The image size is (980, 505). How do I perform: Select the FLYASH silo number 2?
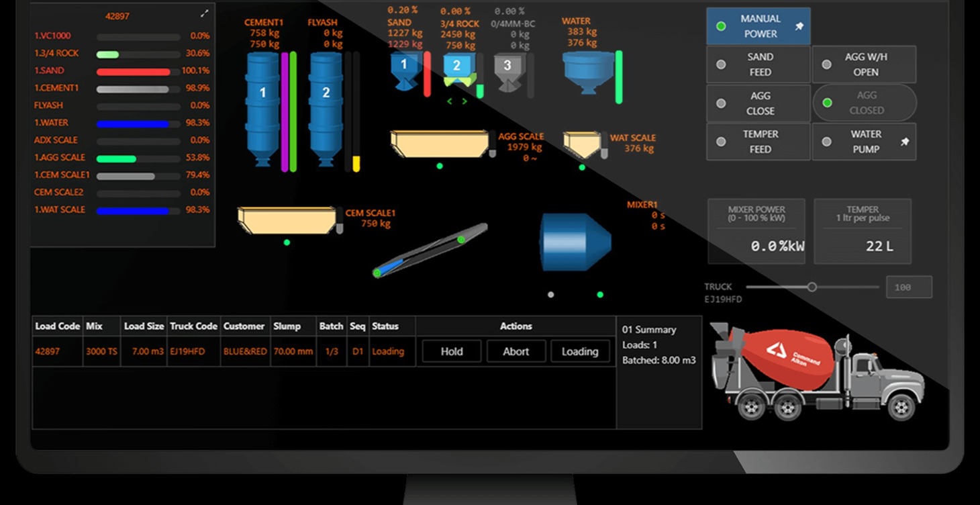[326, 109]
